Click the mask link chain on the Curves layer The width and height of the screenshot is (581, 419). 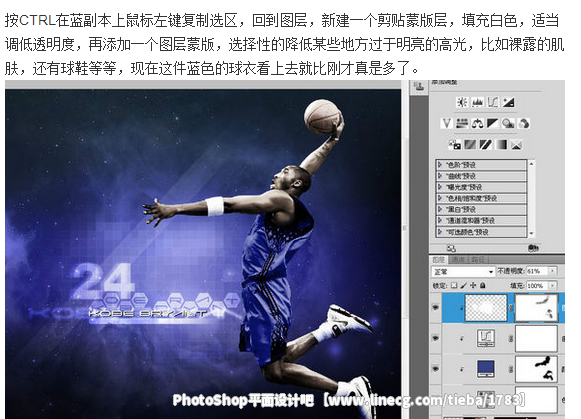coord(511,338)
